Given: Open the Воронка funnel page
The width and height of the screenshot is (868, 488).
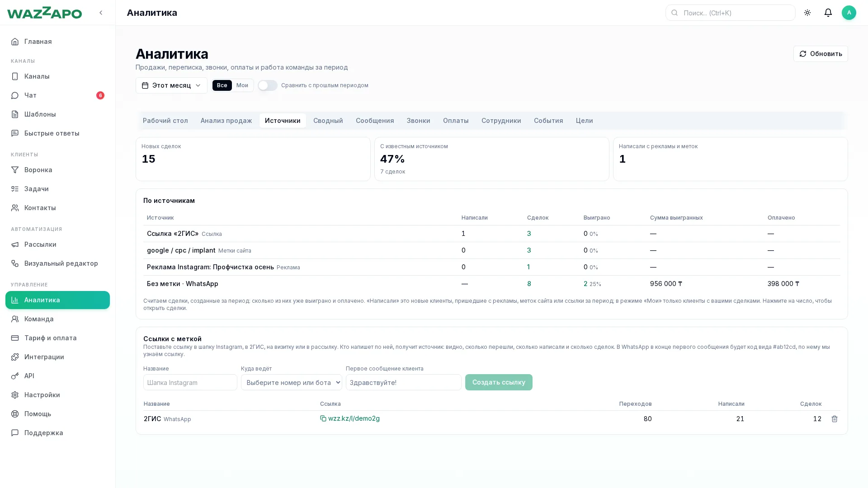Looking at the screenshot, I should coord(57,170).
